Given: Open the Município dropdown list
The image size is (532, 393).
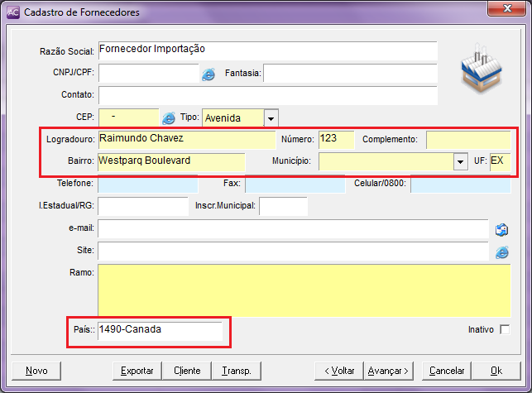Looking at the screenshot, I should click(462, 161).
